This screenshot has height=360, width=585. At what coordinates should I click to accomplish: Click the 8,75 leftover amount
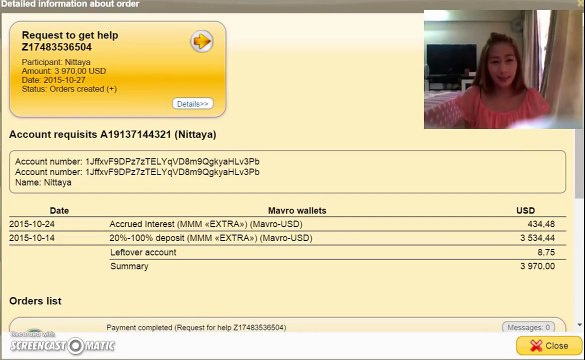[x=546, y=252]
